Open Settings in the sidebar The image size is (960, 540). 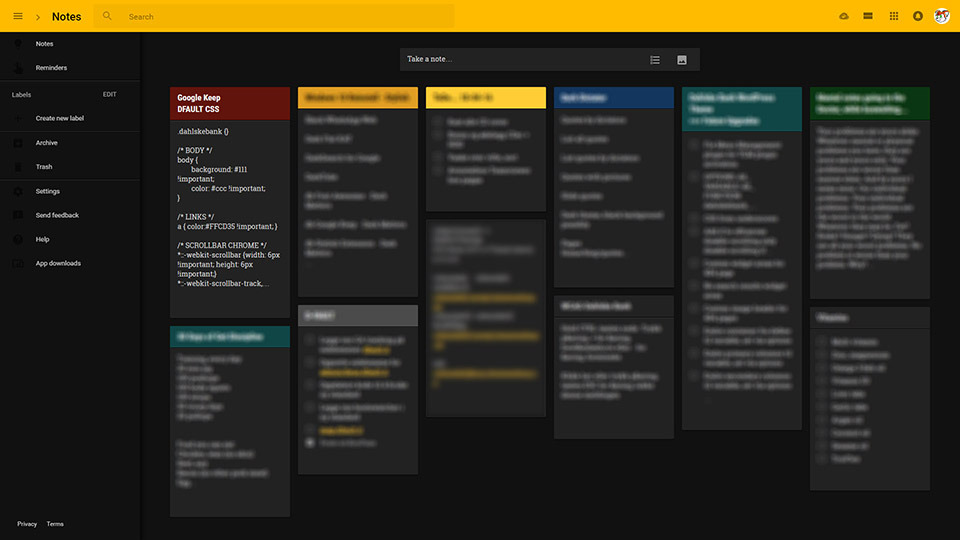tap(48, 192)
